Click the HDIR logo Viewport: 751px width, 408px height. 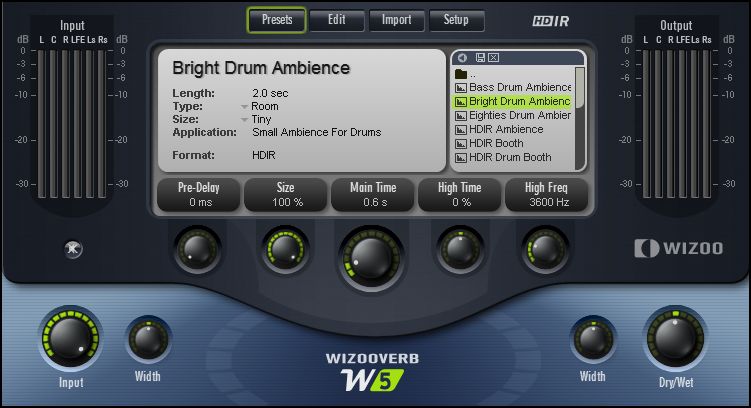(551, 21)
